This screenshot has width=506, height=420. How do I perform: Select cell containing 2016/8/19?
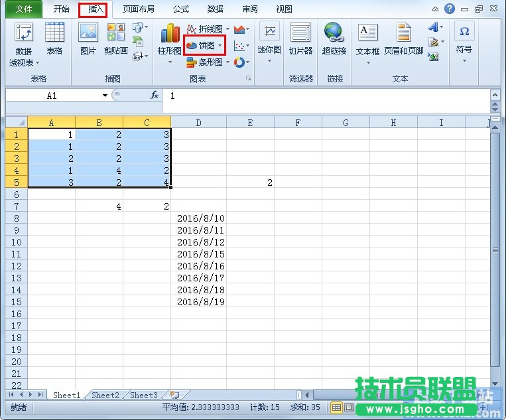pos(198,302)
